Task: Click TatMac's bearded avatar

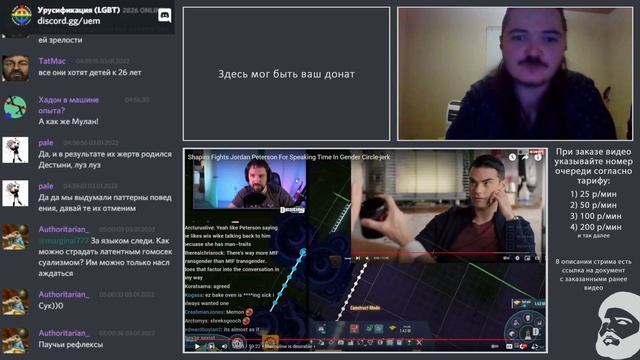Action: (16, 68)
